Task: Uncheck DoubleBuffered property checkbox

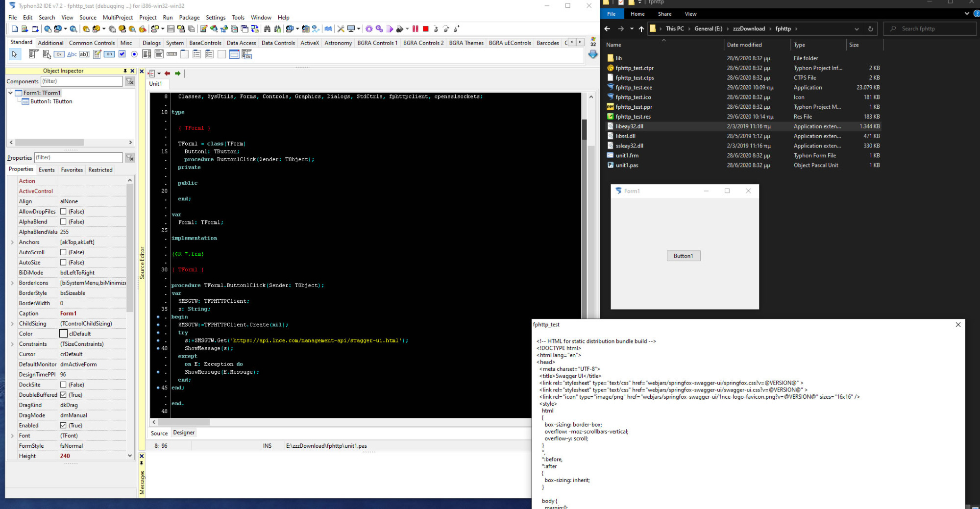Action: click(63, 395)
